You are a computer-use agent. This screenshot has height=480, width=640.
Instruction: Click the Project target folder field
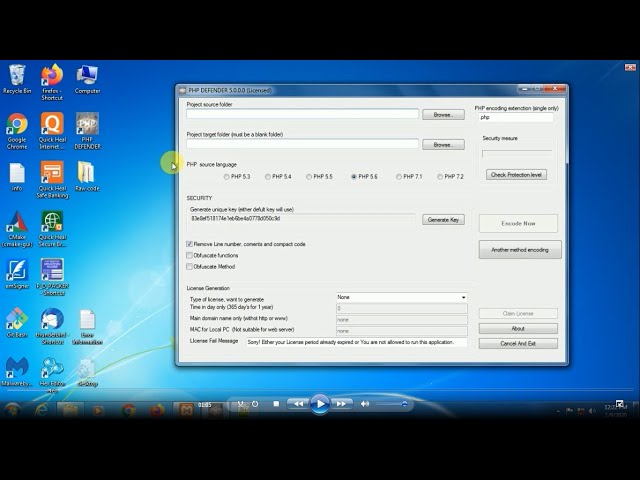click(302, 144)
